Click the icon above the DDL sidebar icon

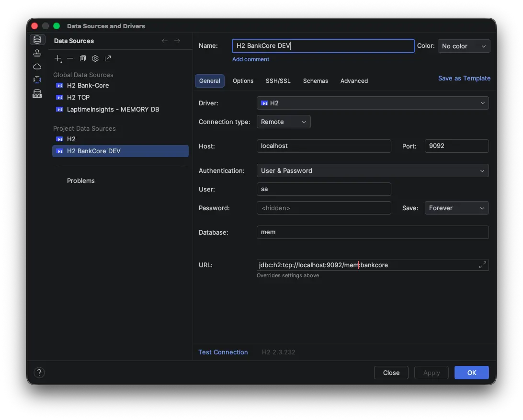click(x=37, y=79)
